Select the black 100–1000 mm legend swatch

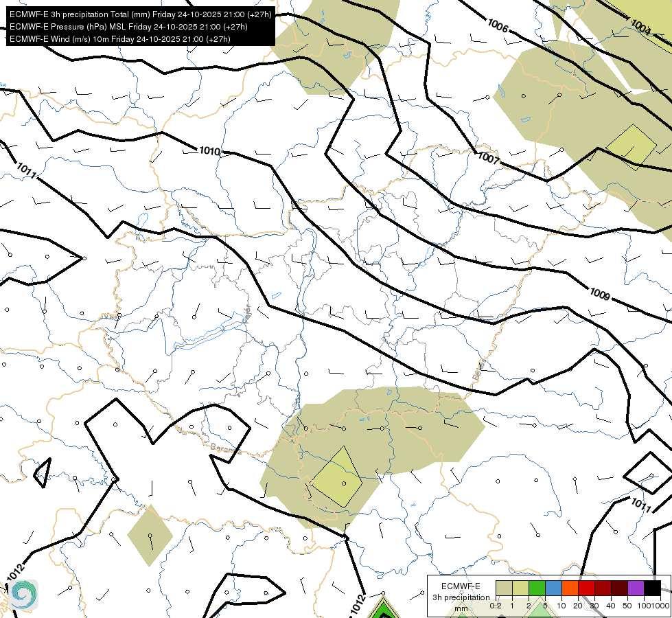click(x=652, y=588)
